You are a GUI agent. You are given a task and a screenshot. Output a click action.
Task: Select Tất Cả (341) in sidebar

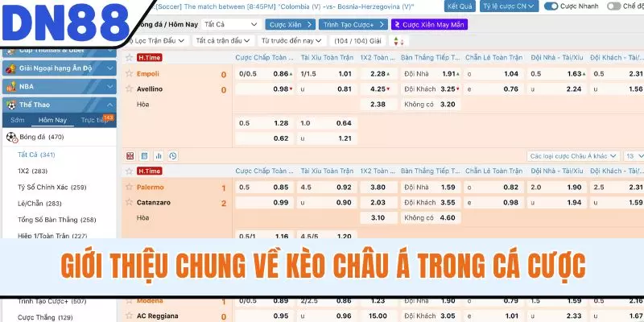pyautogui.click(x=36, y=155)
